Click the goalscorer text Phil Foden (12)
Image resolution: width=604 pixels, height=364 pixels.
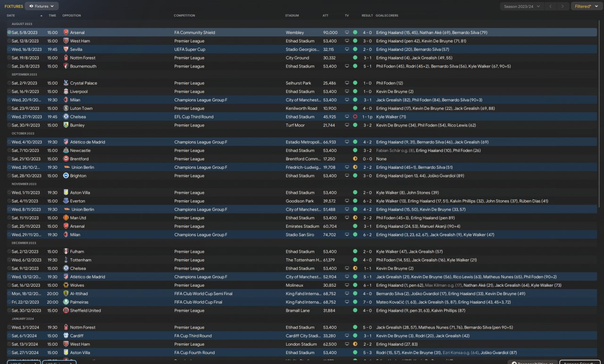389,83
